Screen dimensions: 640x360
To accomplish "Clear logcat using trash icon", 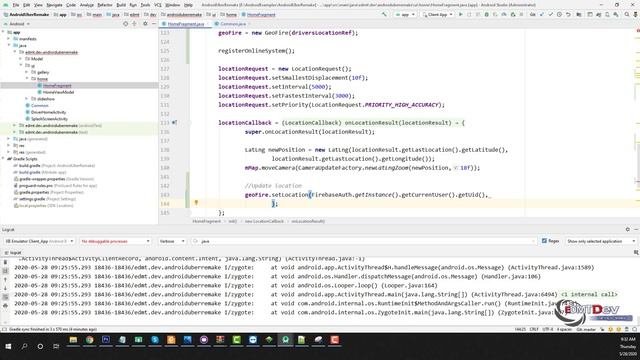I will click(x=5, y=262).
